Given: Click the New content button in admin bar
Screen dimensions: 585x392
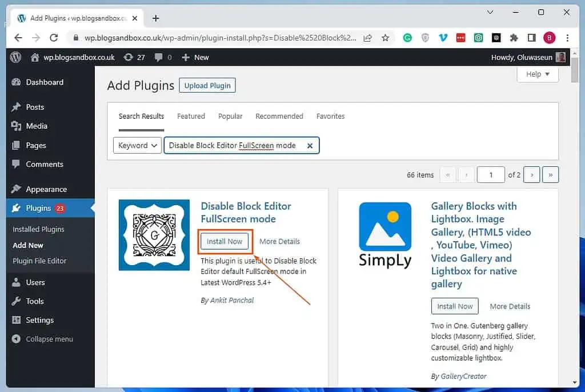Looking at the screenshot, I should click(195, 57).
